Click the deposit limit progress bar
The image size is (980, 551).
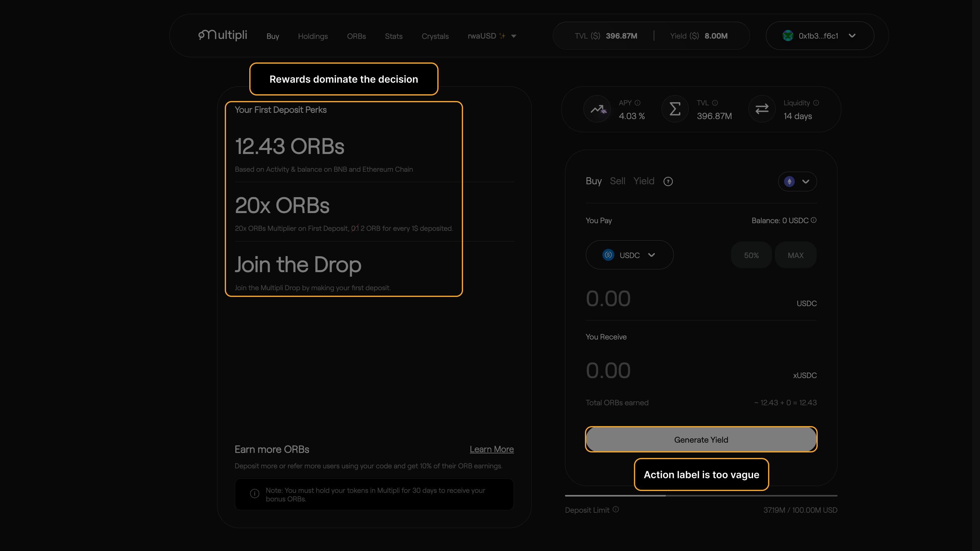(x=701, y=496)
